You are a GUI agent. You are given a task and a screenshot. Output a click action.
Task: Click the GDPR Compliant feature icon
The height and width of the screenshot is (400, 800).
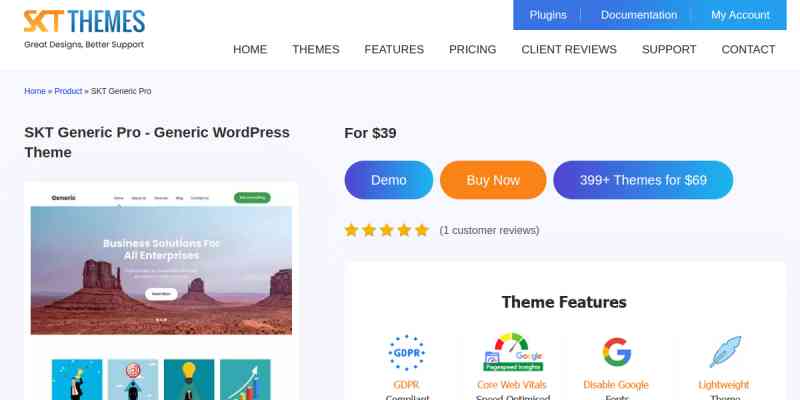[x=407, y=353]
